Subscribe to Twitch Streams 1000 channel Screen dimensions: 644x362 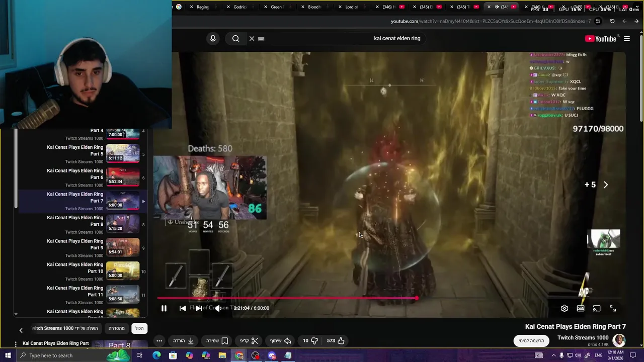(x=531, y=340)
